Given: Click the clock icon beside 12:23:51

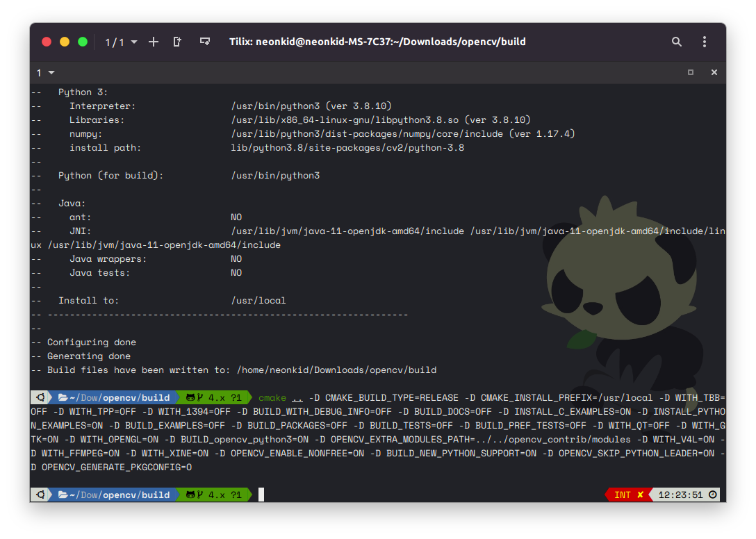Looking at the screenshot, I should coord(713,495).
